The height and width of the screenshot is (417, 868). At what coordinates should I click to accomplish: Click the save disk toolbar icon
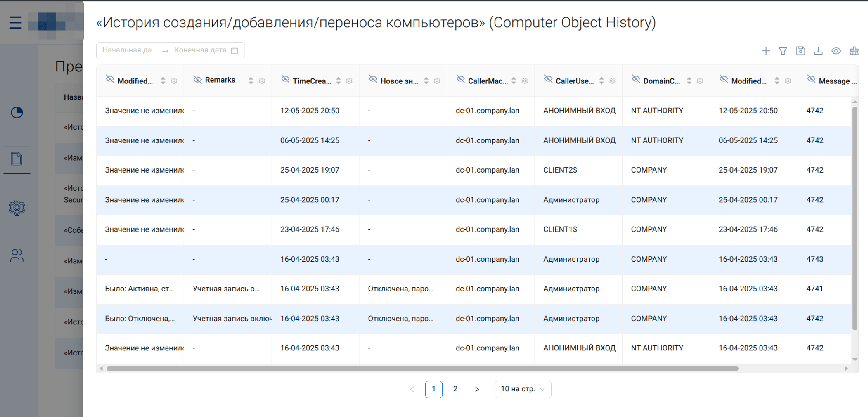pyautogui.click(x=800, y=51)
